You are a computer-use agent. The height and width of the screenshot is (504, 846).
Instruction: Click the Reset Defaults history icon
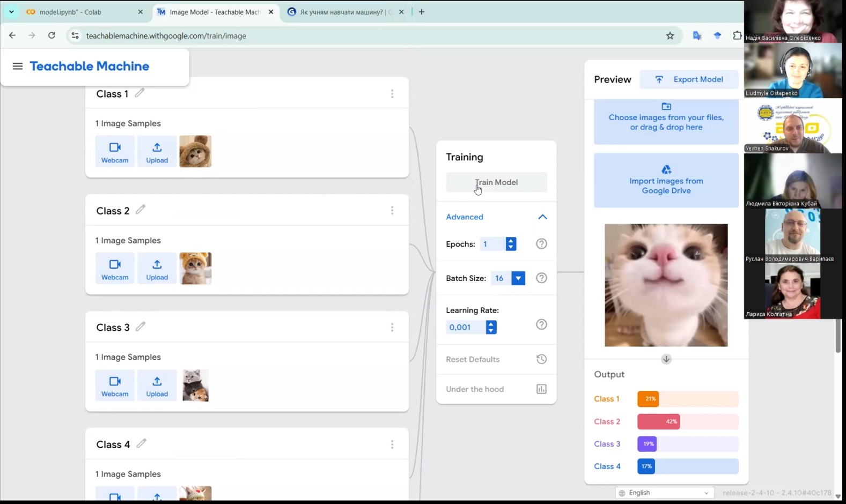(541, 359)
